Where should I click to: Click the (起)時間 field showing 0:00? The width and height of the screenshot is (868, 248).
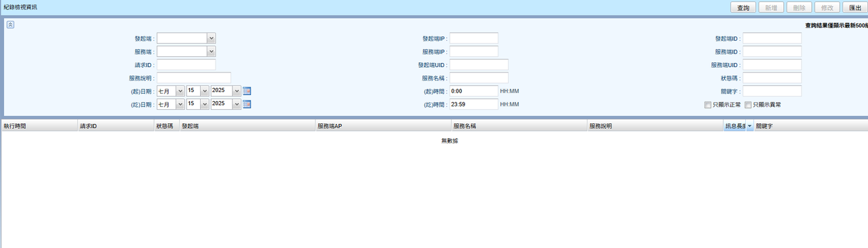click(474, 91)
